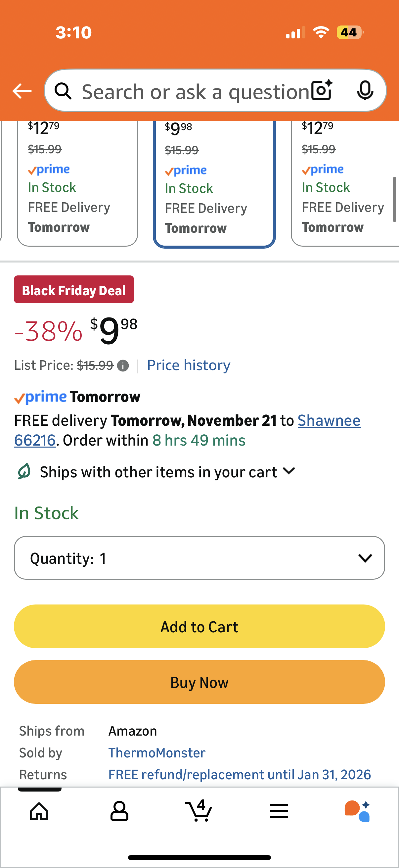The height and width of the screenshot is (868, 399).
Task: Open the Price history link
Action: pos(189,365)
